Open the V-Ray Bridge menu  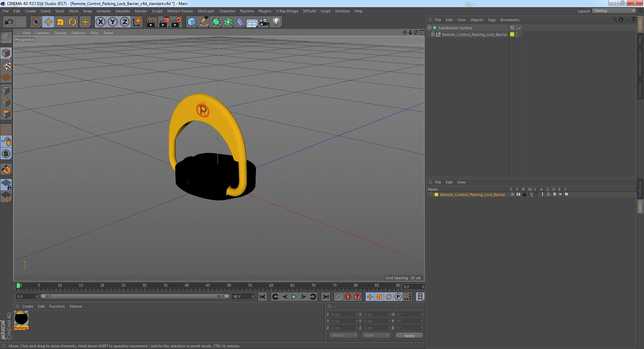(x=287, y=11)
